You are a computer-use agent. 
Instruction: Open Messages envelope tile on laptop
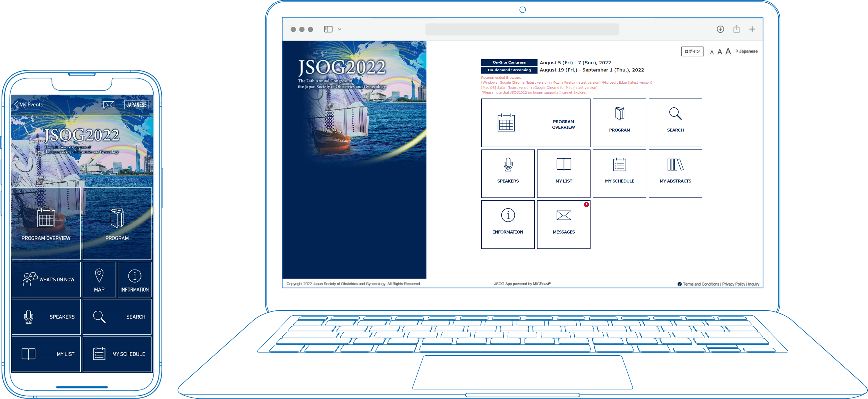click(x=563, y=225)
